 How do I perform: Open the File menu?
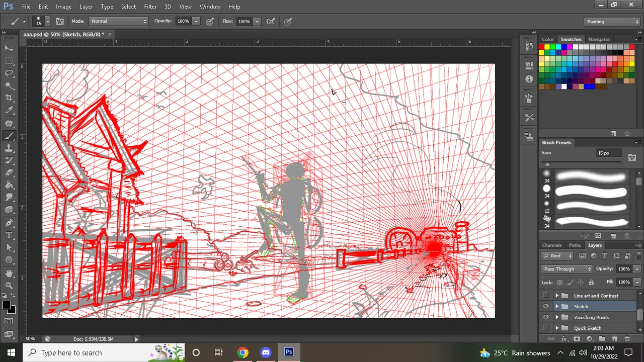(x=26, y=7)
